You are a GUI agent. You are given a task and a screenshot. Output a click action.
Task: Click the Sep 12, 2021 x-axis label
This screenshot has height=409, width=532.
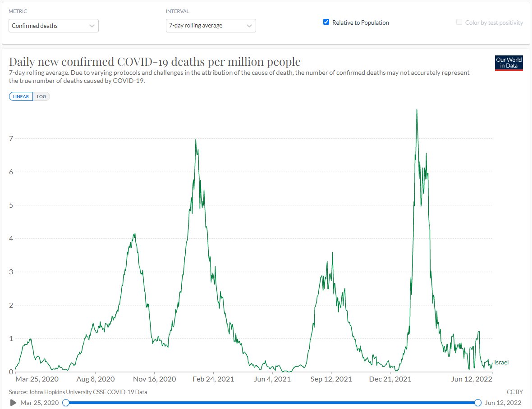[x=331, y=379]
